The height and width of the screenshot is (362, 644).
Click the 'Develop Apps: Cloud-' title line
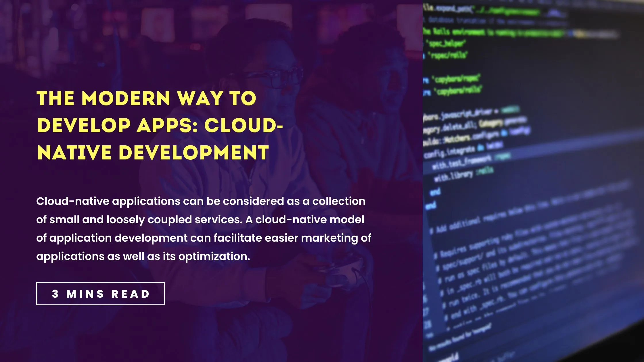click(160, 126)
